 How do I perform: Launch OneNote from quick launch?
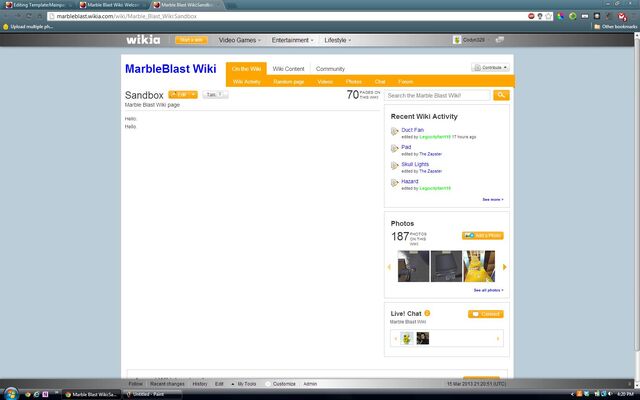click(45, 394)
